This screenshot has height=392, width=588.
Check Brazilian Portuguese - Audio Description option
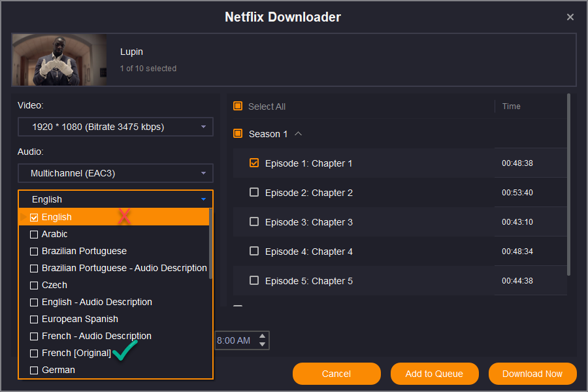[34, 269]
